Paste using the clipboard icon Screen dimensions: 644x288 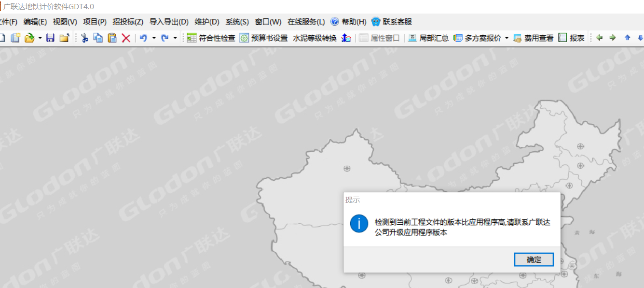112,38
